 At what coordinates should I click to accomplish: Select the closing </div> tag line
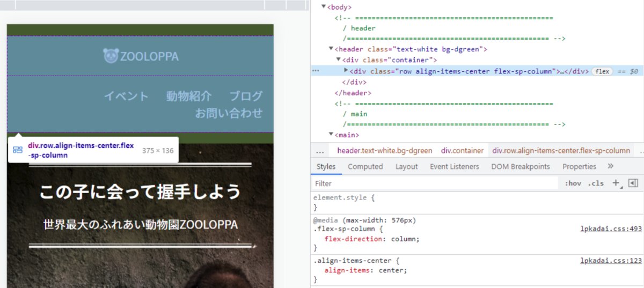(354, 82)
